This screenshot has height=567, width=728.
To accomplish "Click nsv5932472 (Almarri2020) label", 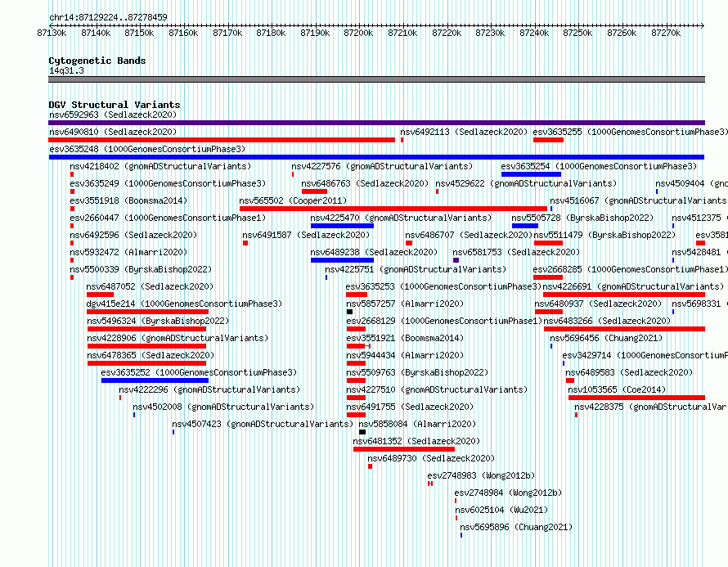I will coord(128,252).
